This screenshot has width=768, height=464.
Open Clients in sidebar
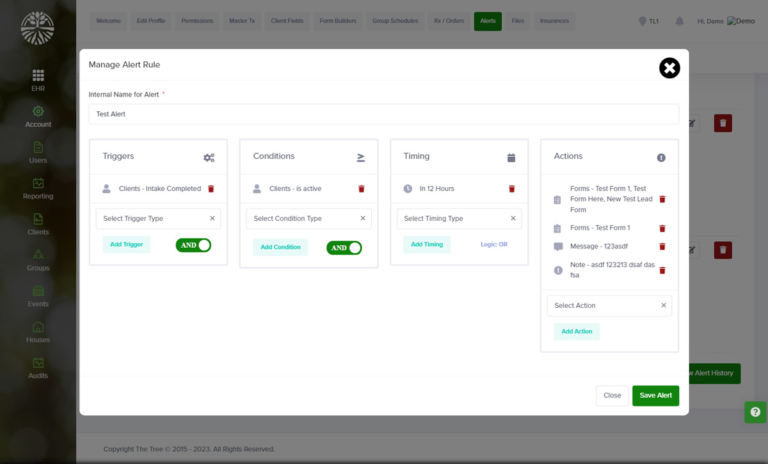[38, 224]
